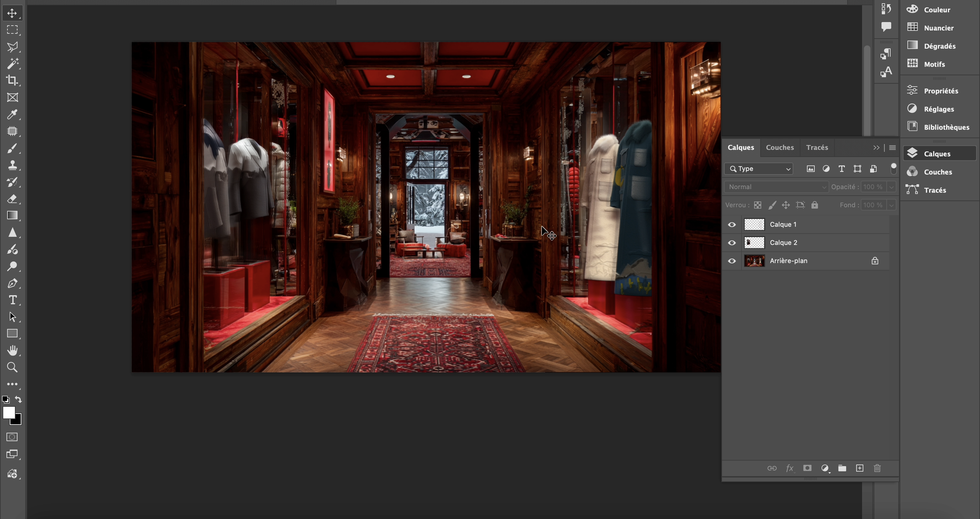This screenshot has height=519, width=980.
Task: Select the Horizontal Type tool
Action: (x=12, y=300)
